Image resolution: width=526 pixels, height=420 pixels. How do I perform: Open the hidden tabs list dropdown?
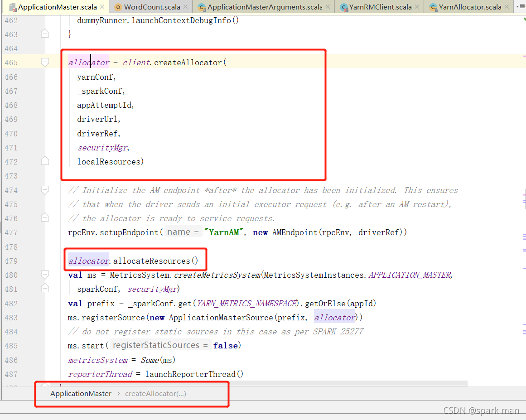pos(520,6)
